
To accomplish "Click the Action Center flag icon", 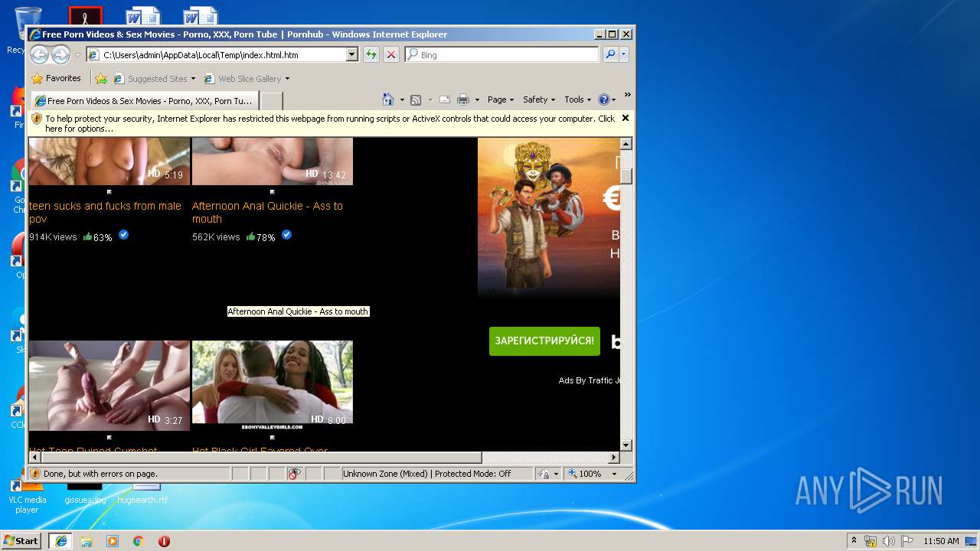I will click(x=906, y=541).
